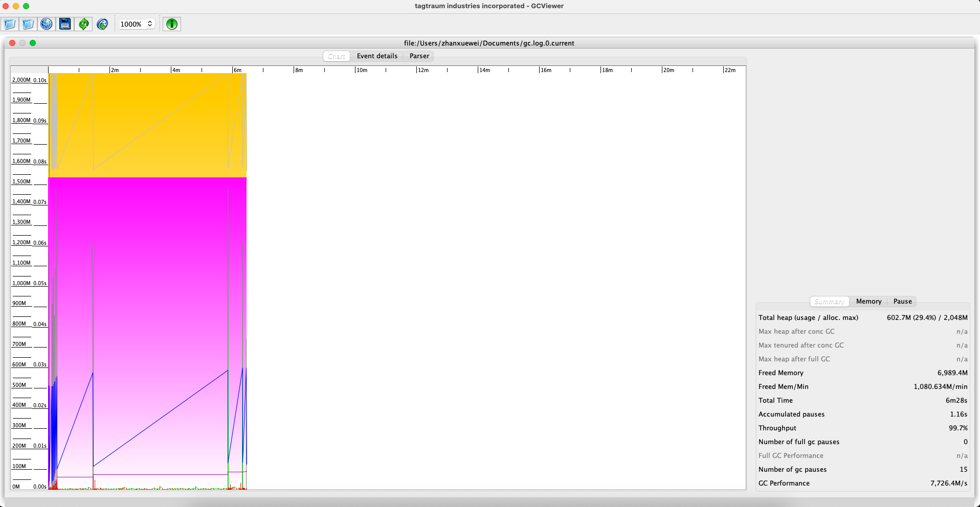Image resolution: width=980 pixels, height=507 pixels.
Task: Click the Max heap after conc GC label
Action: pyautogui.click(x=796, y=332)
